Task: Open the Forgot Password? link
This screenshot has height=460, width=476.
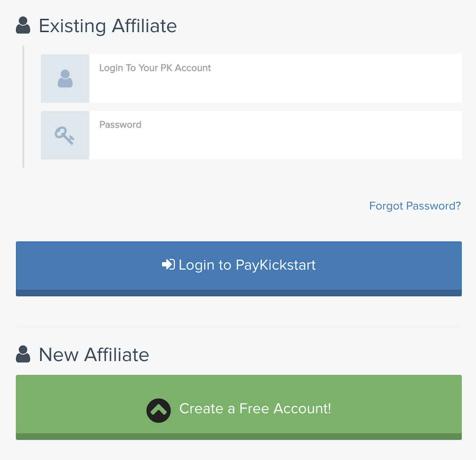Action: (x=415, y=206)
